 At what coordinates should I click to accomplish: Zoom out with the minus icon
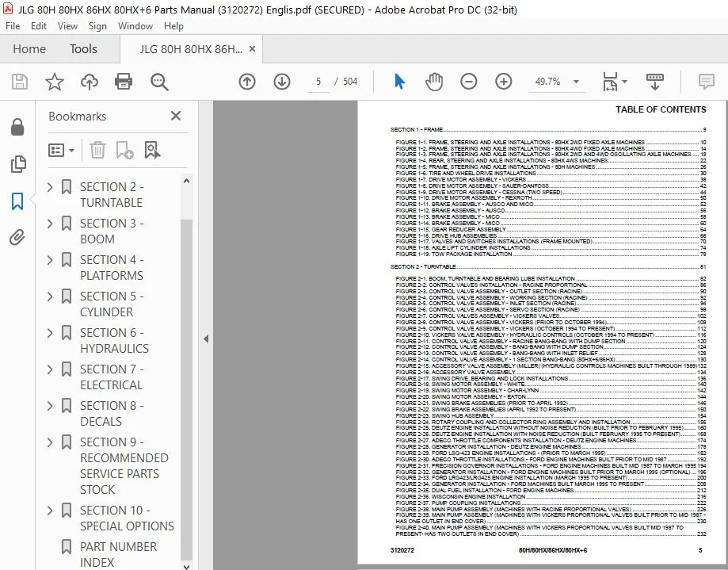tap(469, 82)
